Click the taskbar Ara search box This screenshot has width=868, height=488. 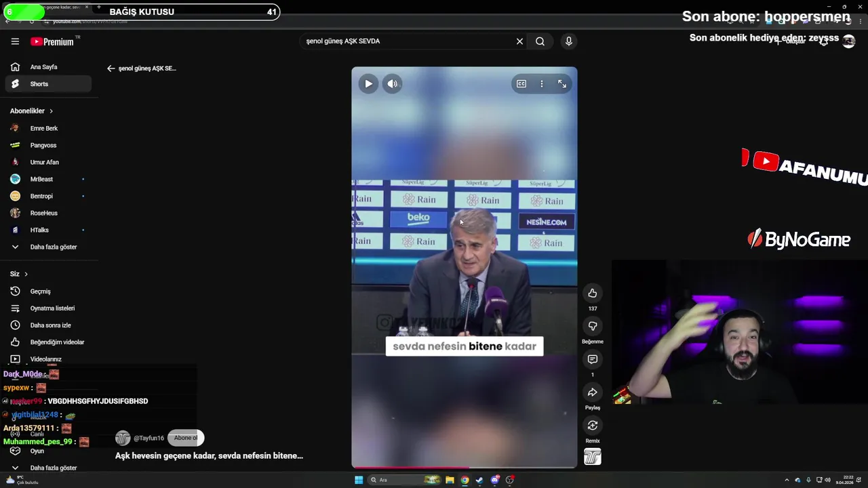point(405,480)
